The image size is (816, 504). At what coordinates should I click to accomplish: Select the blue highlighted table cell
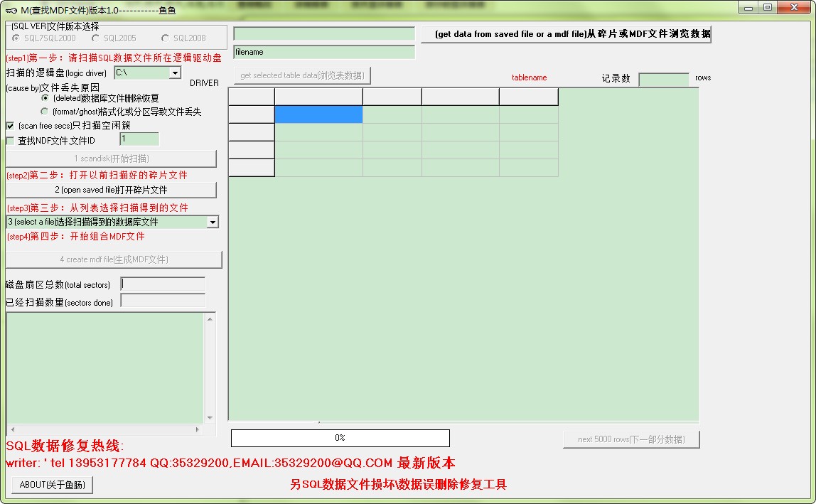318,114
